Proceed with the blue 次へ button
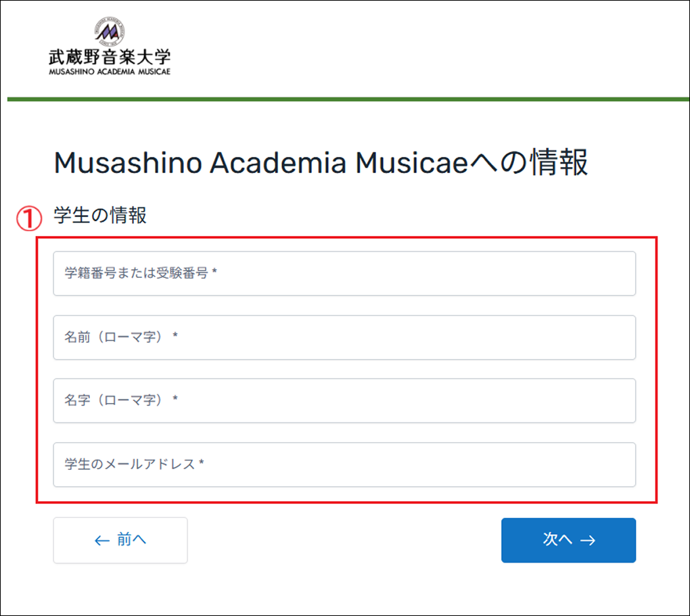Screen dimensions: 690x616 pyautogui.click(x=568, y=540)
